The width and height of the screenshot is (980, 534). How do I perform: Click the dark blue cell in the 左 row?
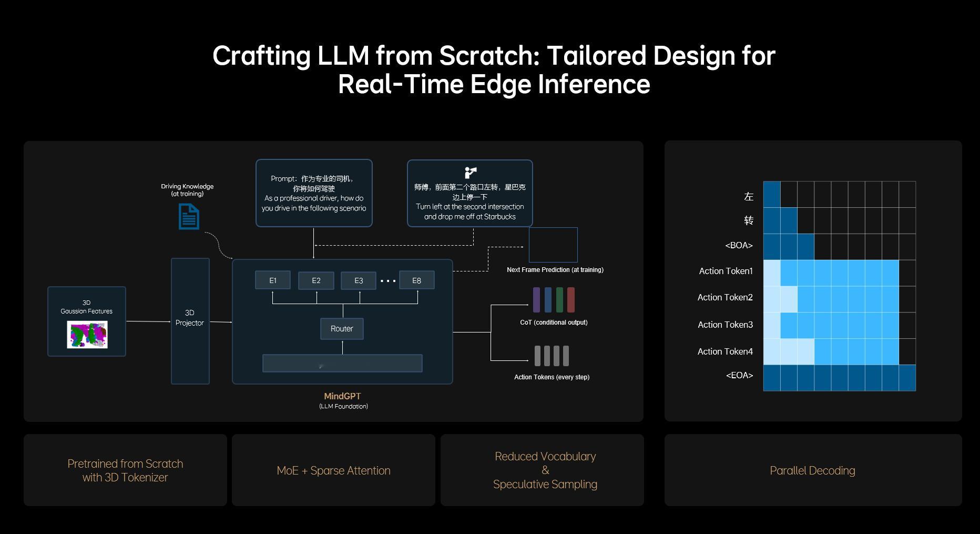(772, 194)
